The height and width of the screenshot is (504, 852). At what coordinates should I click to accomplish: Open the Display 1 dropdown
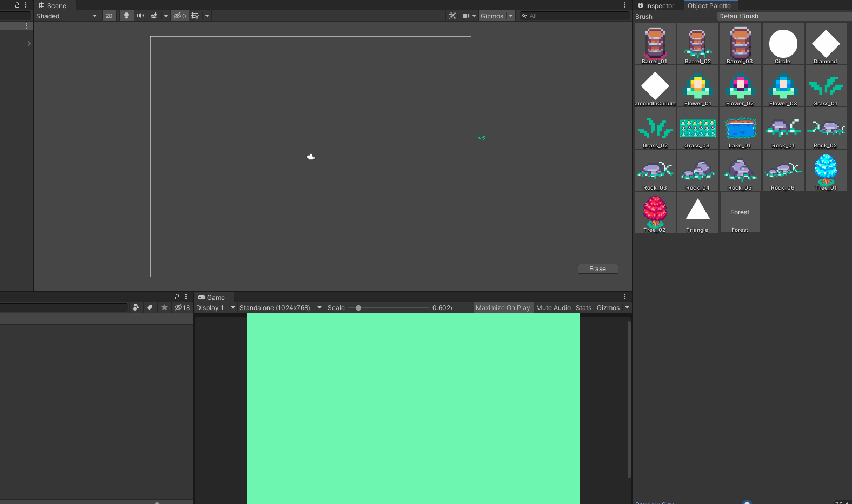(215, 308)
